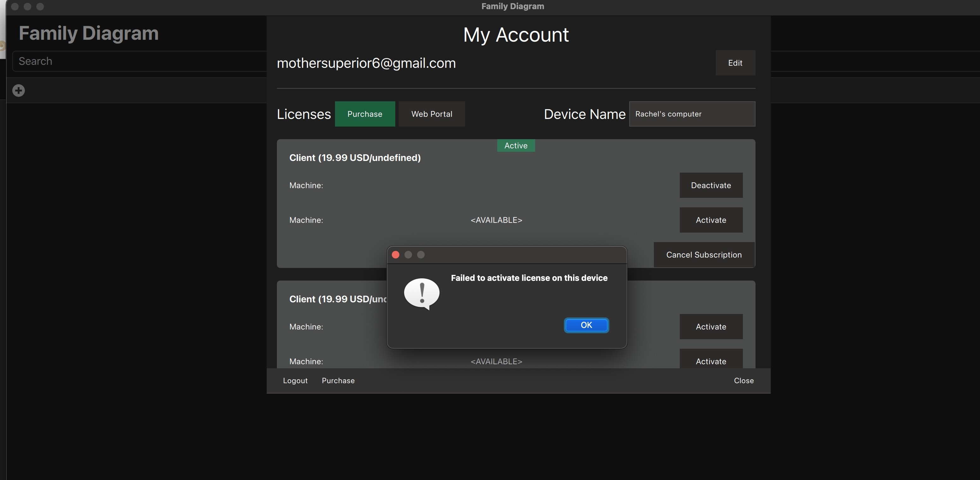The image size is (980, 480).
Task: Click the Family Diagram window title
Action: click(x=512, y=6)
